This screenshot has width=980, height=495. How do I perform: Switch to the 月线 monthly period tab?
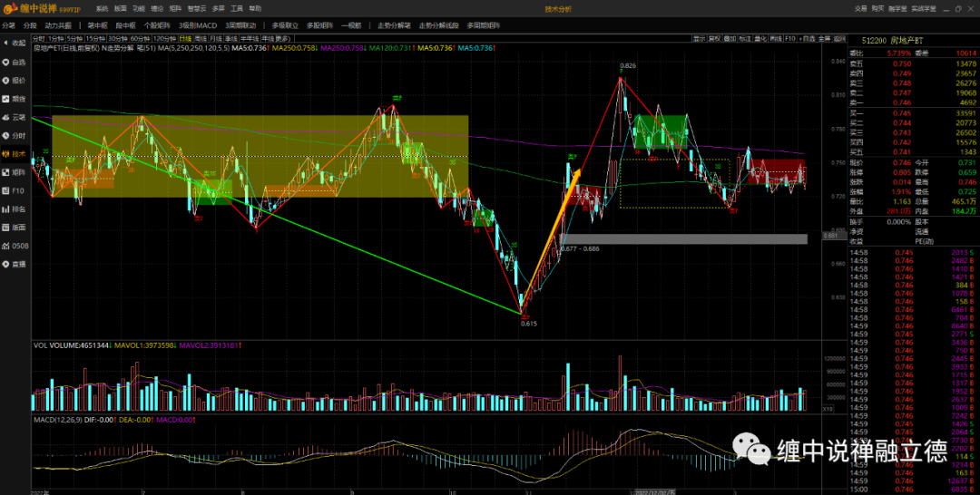(x=216, y=39)
